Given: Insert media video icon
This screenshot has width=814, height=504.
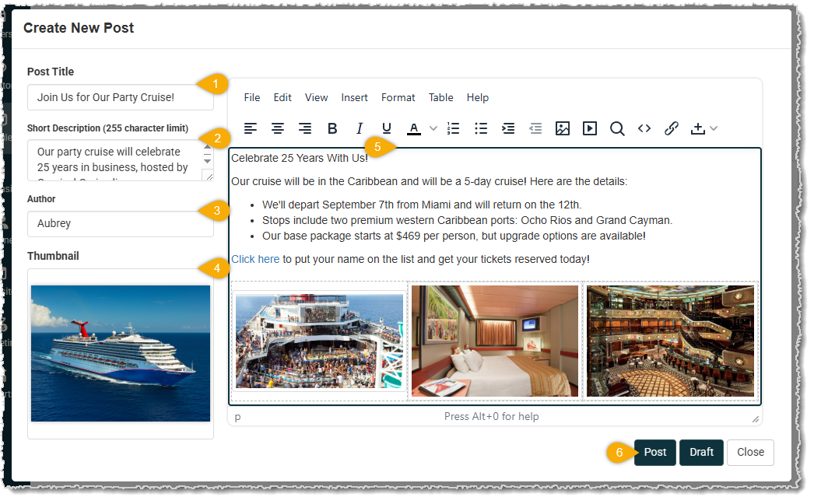Looking at the screenshot, I should click(590, 128).
